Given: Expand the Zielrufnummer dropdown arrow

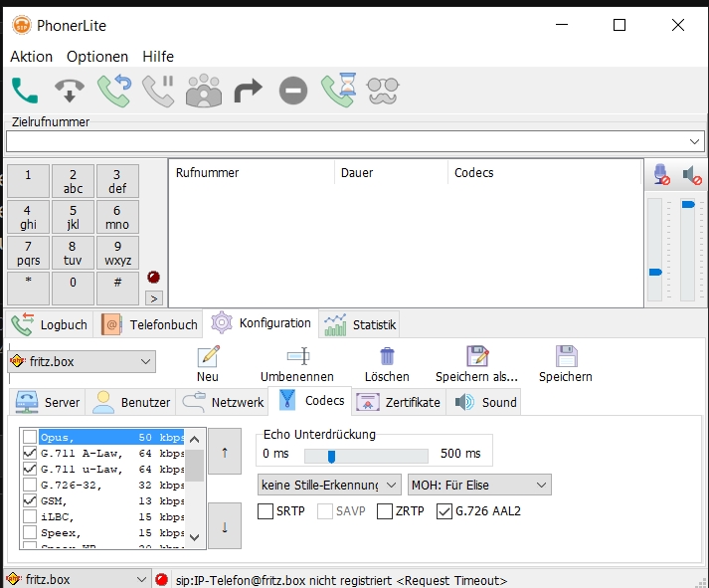Looking at the screenshot, I should click(x=694, y=141).
